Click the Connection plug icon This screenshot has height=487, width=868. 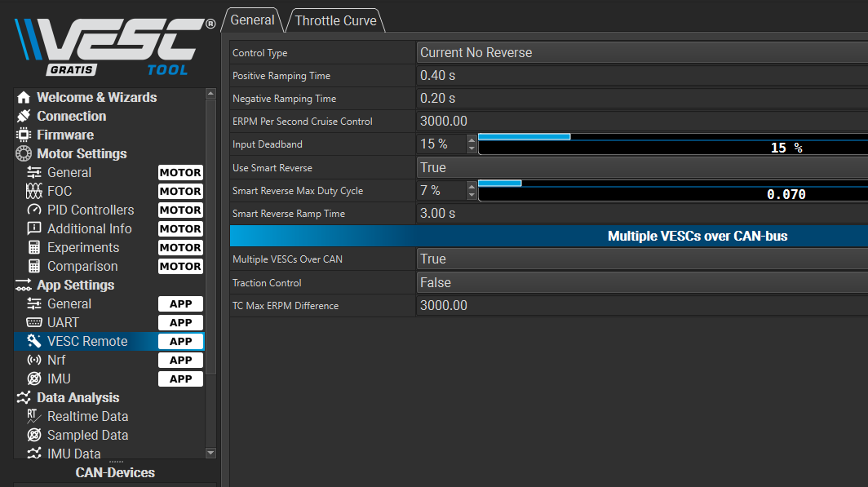(23, 116)
